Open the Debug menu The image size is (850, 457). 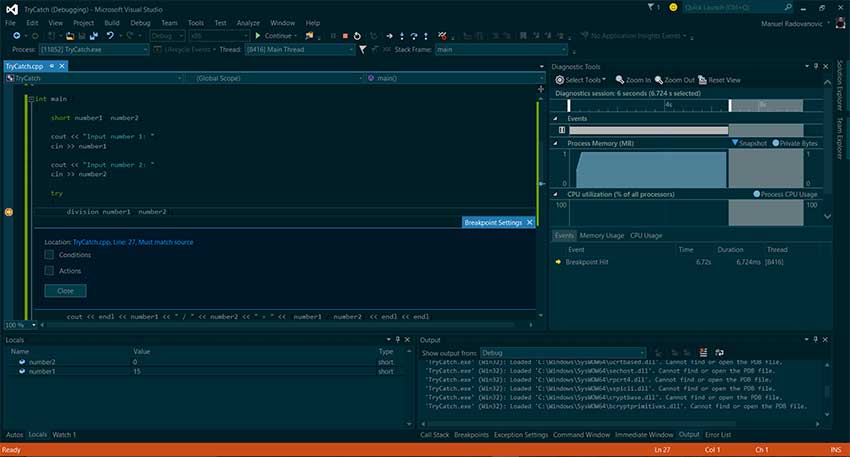140,23
